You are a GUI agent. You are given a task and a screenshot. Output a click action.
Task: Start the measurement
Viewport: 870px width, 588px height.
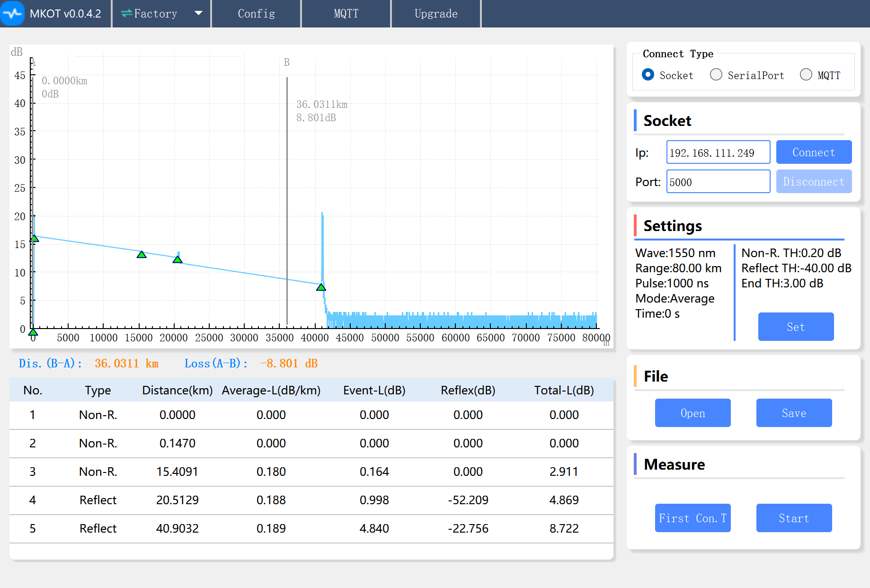(x=794, y=518)
